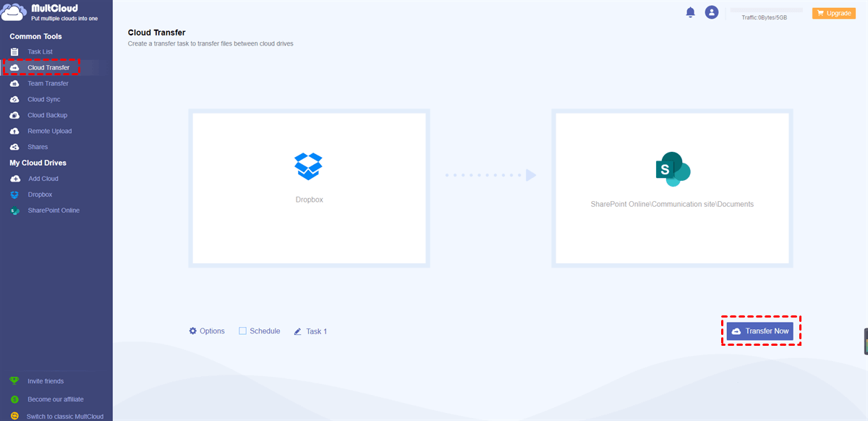Enable the Schedule checkbox
868x421 pixels.
(243, 331)
